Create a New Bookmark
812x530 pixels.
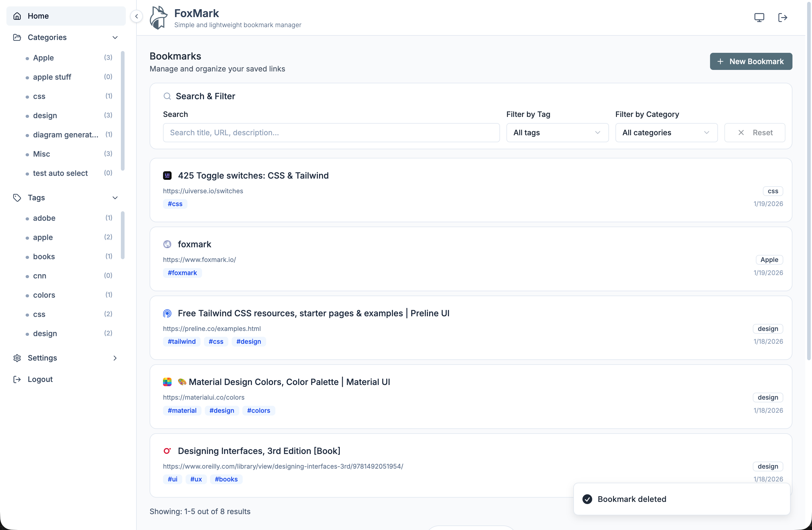751,61
